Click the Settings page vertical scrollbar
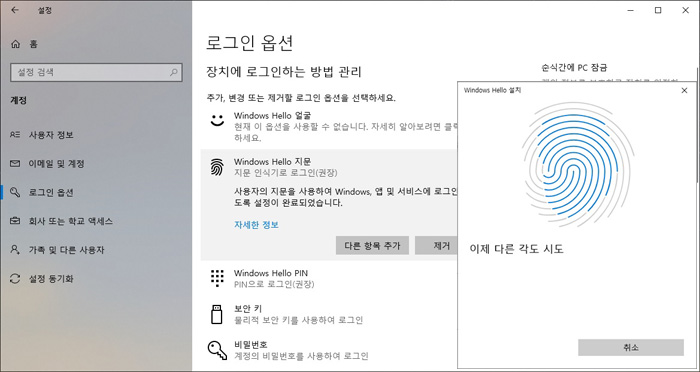This screenshot has width=700, height=372. [x=697, y=125]
